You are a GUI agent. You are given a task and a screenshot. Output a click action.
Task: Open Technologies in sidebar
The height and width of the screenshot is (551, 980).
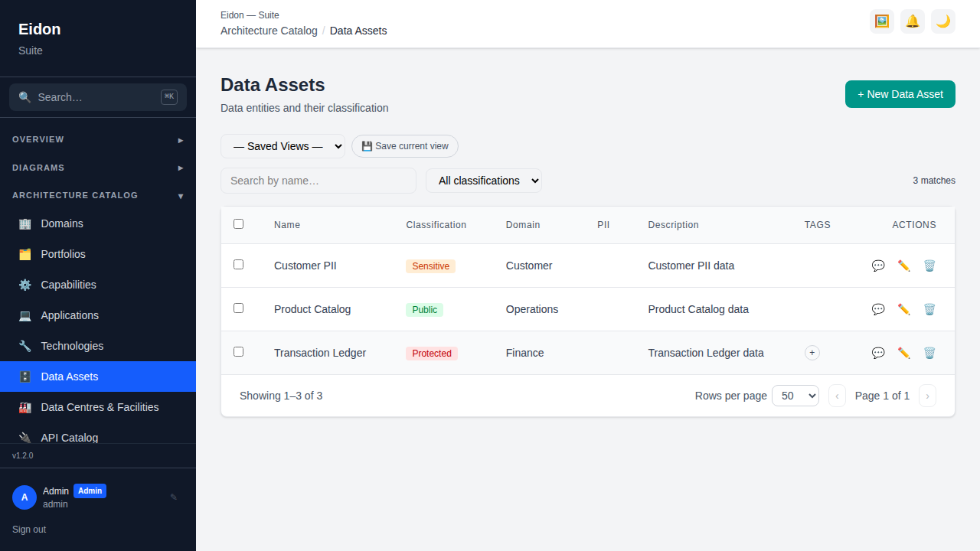(98, 346)
